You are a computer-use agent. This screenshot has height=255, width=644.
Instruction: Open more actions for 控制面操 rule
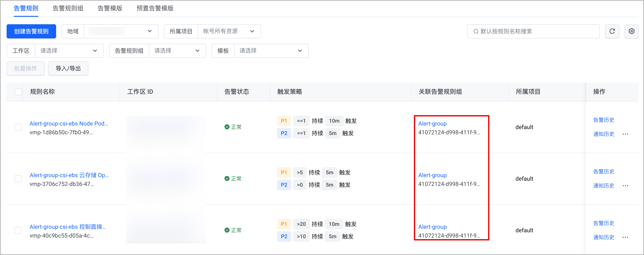click(625, 238)
